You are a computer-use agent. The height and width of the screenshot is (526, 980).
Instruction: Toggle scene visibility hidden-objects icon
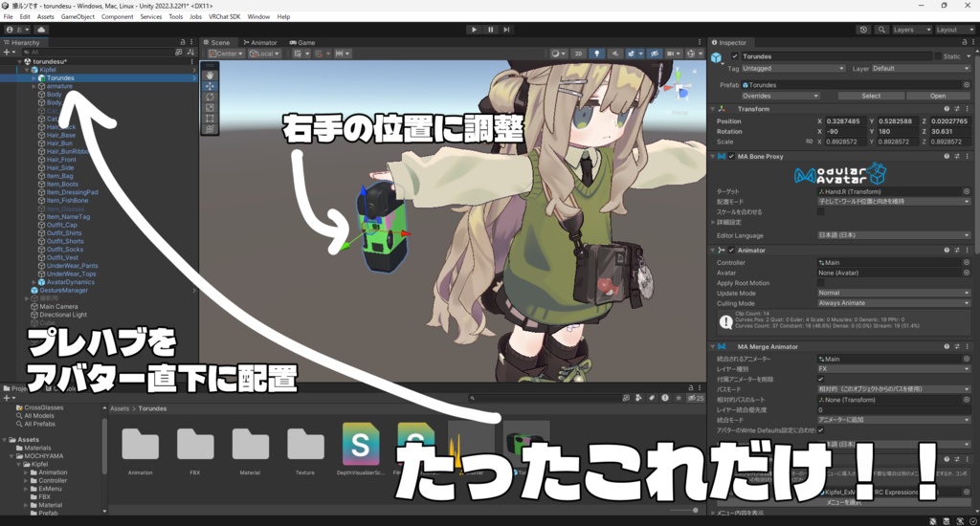click(655, 54)
